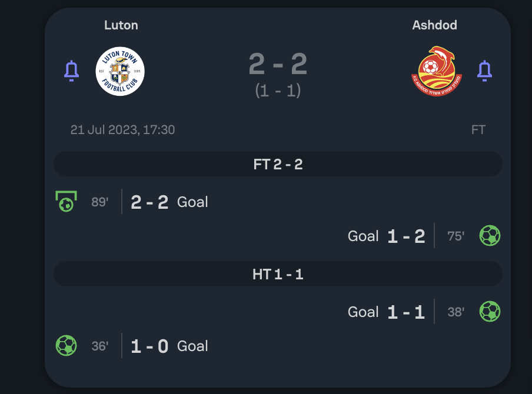Open the 2 - 2 Goal event

click(x=169, y=202)
